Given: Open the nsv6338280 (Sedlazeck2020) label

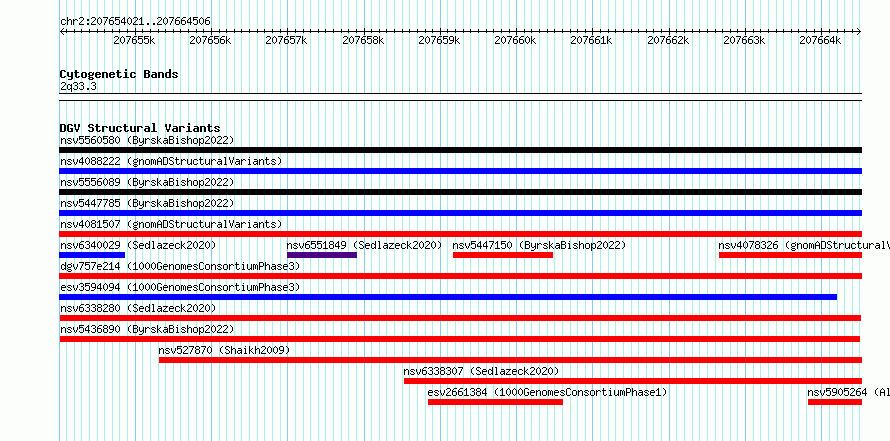Looking at the screenshot, I should 138,308.
